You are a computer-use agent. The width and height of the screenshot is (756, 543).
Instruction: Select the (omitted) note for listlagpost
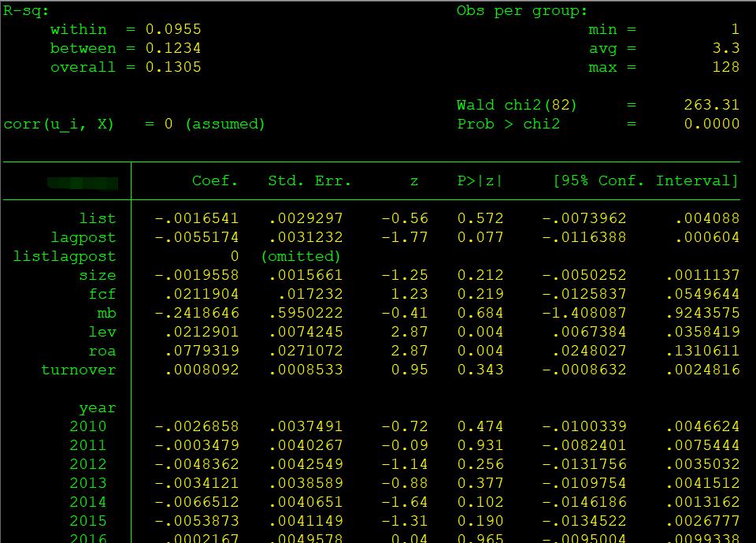301,256
